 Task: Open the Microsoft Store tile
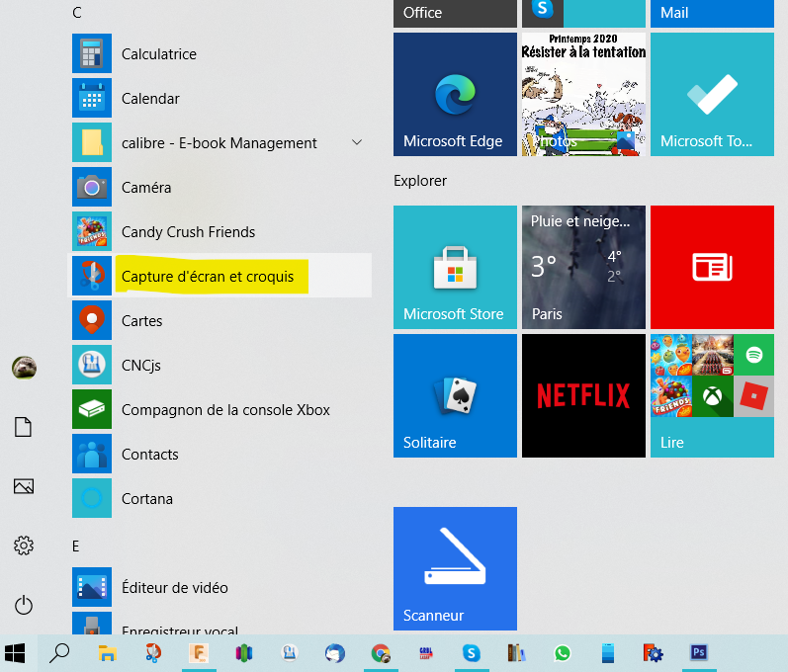coord(455,267)
